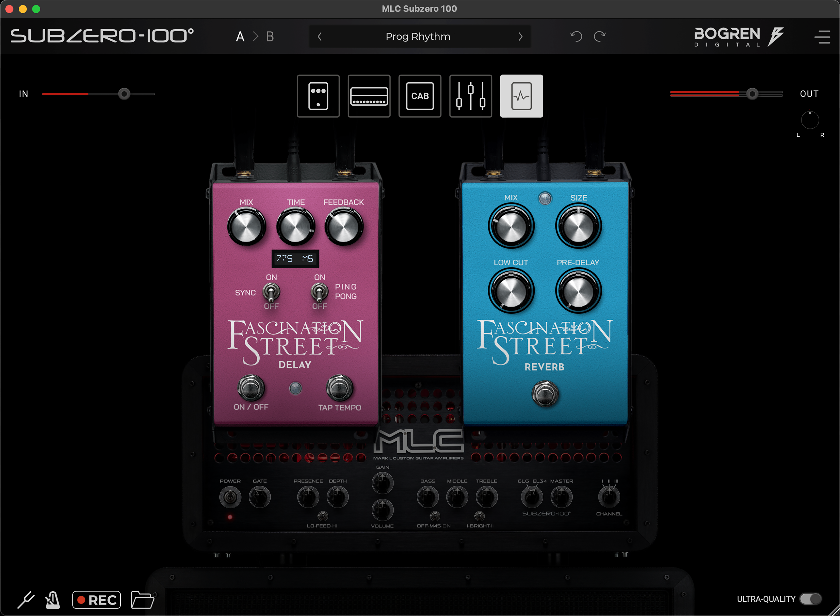Undo the last change
This screenshot has height=616, width=840.
pyautogui.click(x=576, y=36)
